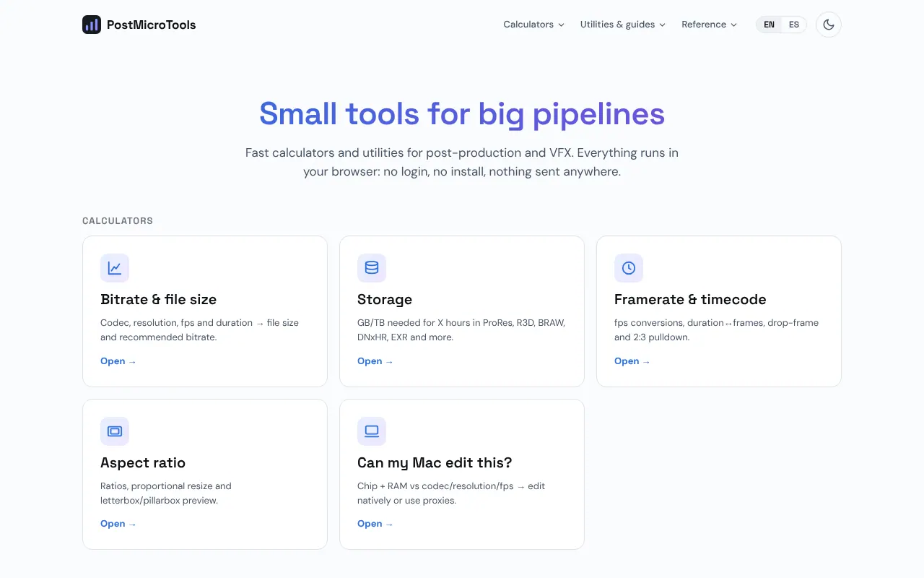This screenshot has height=578, width=924.
Task: Click Open on the Aspect ratio card
Action: [x=118, y=524]
